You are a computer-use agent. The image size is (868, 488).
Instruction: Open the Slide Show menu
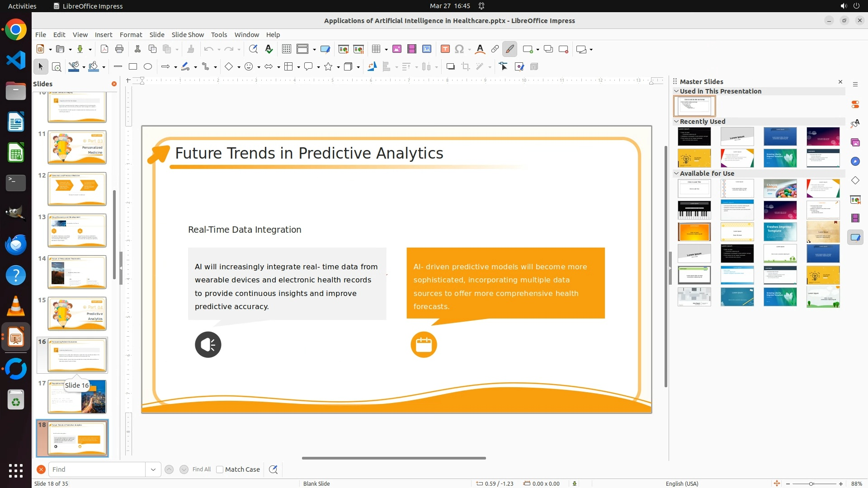[x=188, y=35]
